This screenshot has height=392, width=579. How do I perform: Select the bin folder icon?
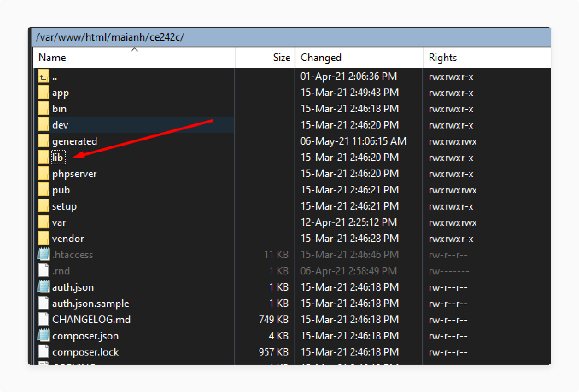pyautogui.click(x=44, y=108)
